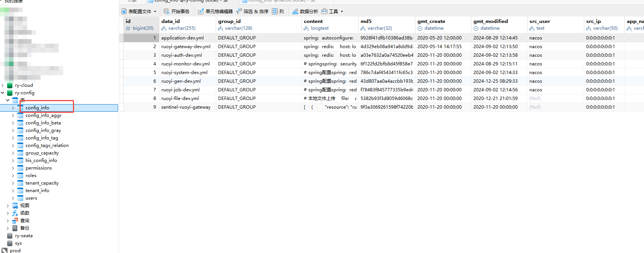Open the 工具 tools menu

[x=332, y=11]
